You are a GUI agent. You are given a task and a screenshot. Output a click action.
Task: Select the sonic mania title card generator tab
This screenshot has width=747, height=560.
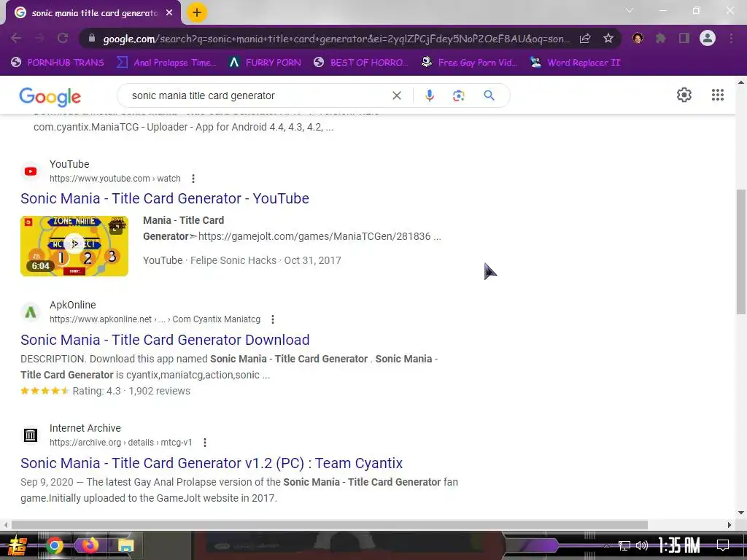click(93, 13)
